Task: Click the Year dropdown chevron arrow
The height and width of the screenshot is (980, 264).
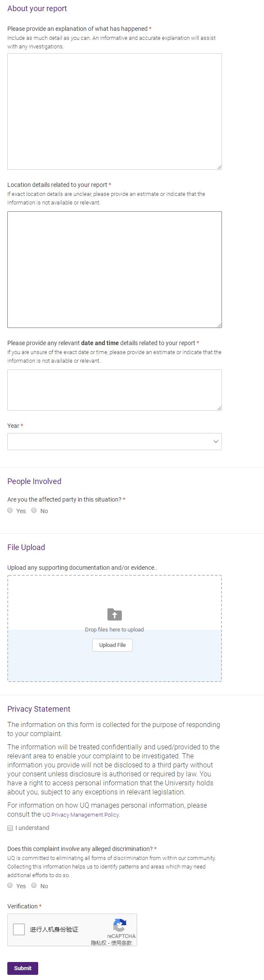Action: (216, 442)
